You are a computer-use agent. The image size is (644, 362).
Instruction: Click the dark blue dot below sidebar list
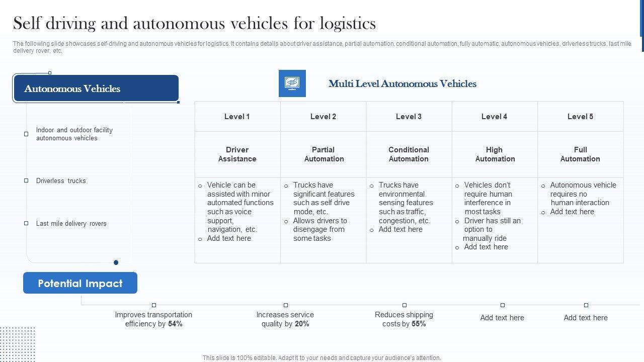tap(116, 262)
